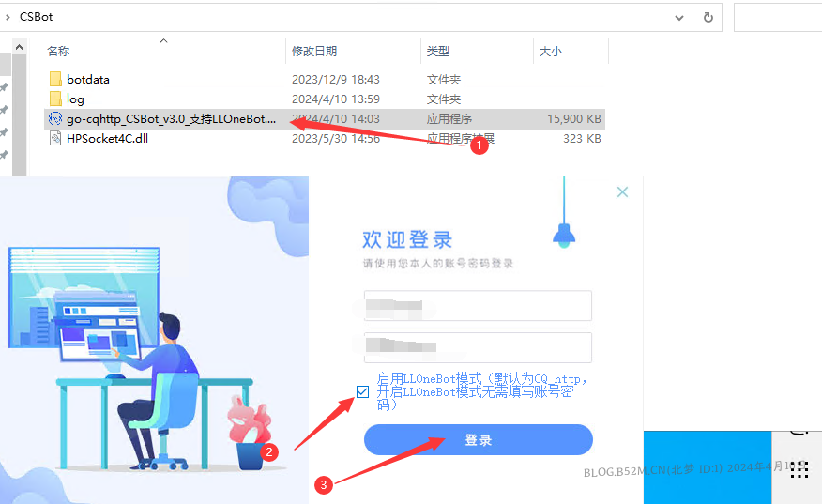Open the address bar history dropdown

click(x=680, y=17)
